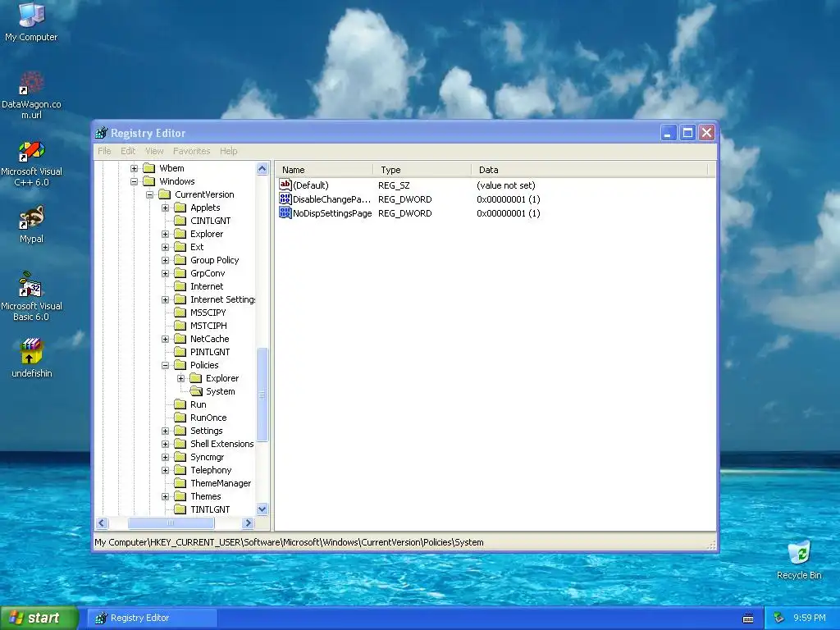Sort by the Data column header

590,170
